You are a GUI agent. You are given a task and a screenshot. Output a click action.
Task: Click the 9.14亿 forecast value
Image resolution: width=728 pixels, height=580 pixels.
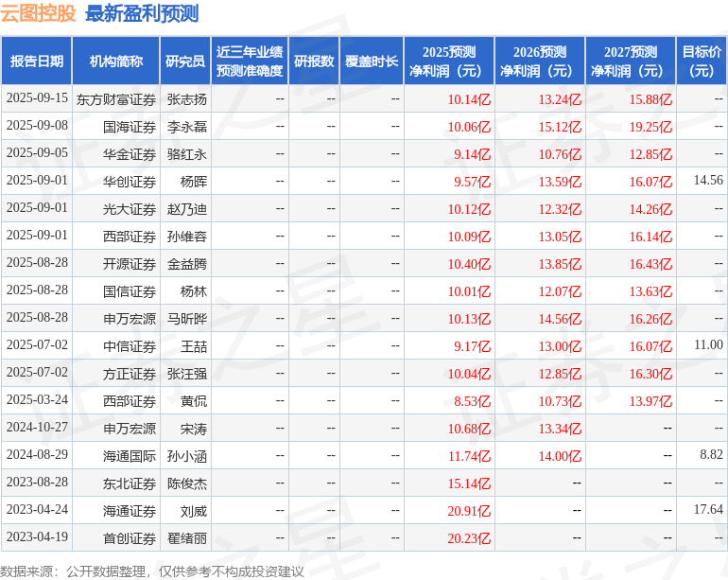click(x=472, y=154)
